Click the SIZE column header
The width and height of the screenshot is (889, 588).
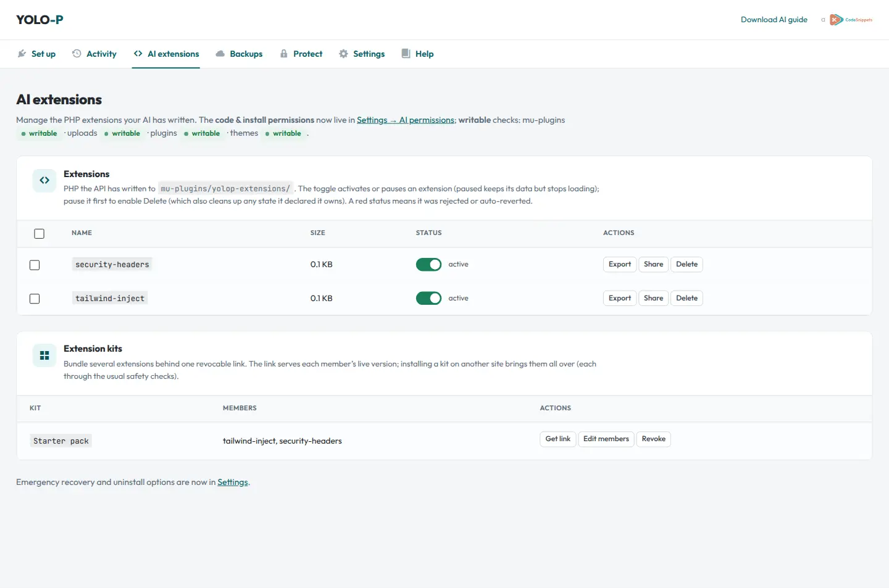click(x=317, y=233)
